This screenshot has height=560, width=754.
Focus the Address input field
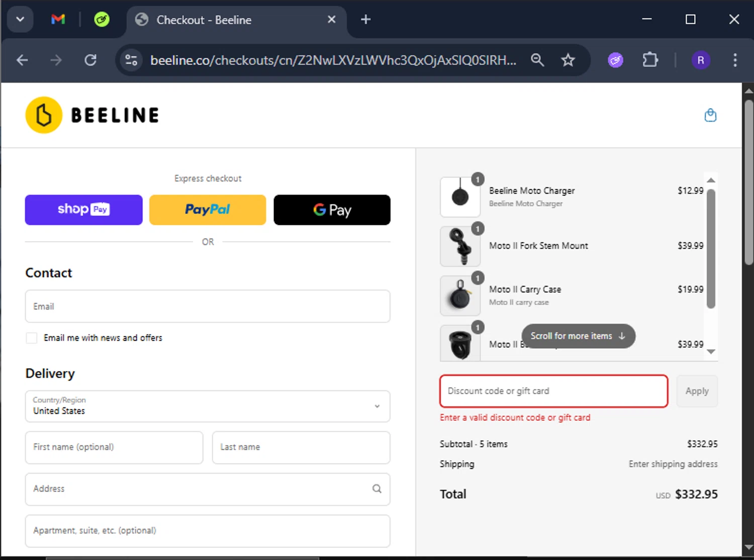coord(208,489)
